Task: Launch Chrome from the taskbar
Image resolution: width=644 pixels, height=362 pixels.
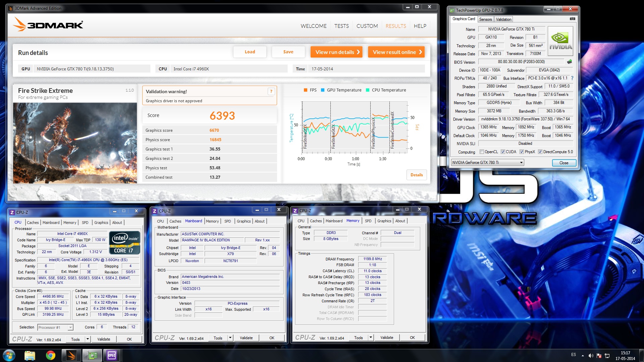Action: (51, 355)
